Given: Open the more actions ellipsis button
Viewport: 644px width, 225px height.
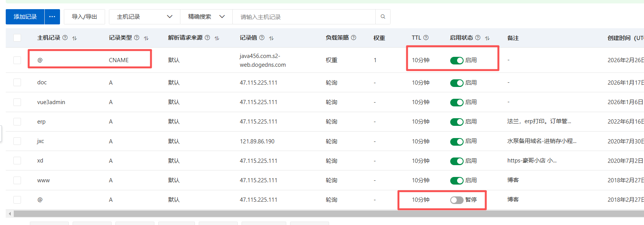Looking at the screenshot, I should pos(52,17).
